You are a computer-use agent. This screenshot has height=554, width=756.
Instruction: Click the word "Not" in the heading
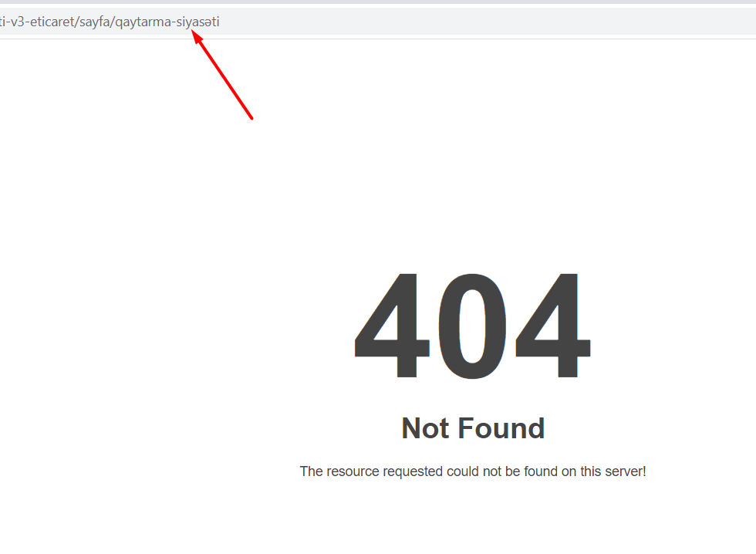pos(426,428)
